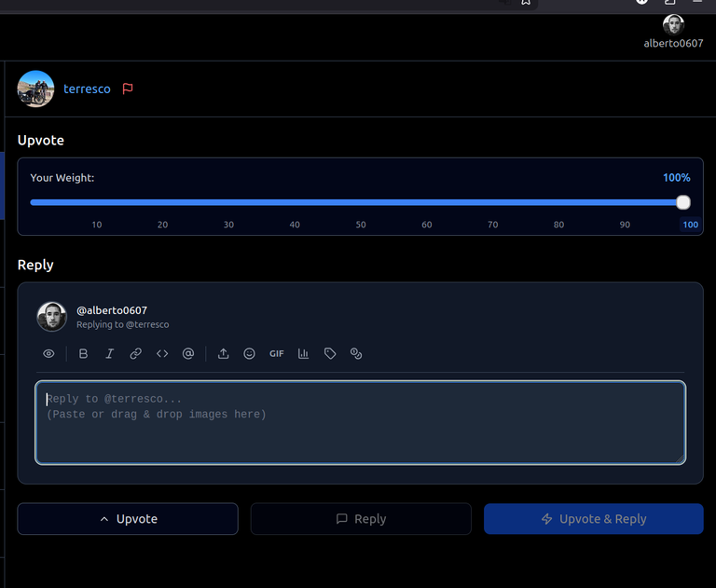Set vote weight to 10 on the scale
The image size is (716, 588).
point(97,225)
